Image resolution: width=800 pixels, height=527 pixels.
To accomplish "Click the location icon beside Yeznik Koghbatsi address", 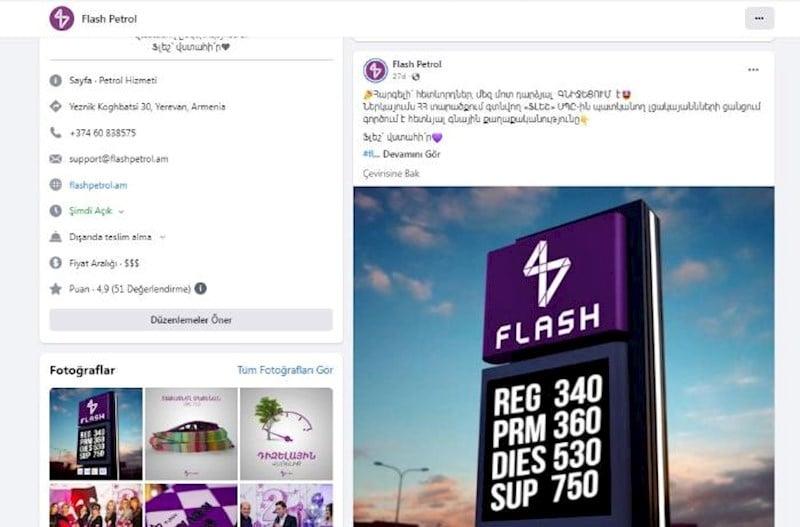I will 56,106.
